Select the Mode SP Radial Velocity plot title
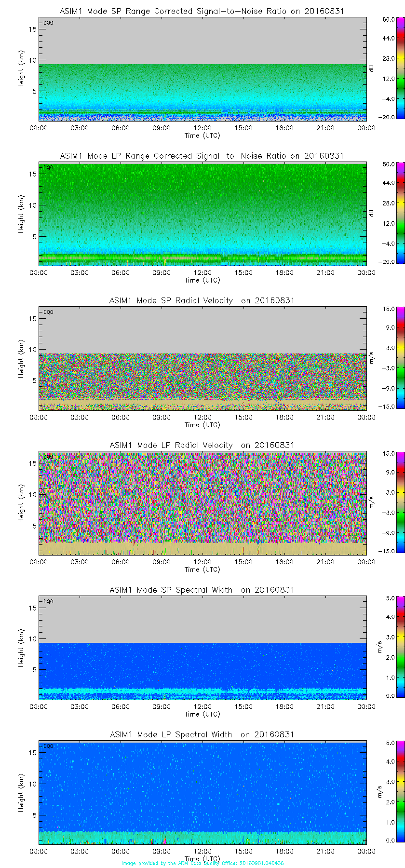 (202, 300)
